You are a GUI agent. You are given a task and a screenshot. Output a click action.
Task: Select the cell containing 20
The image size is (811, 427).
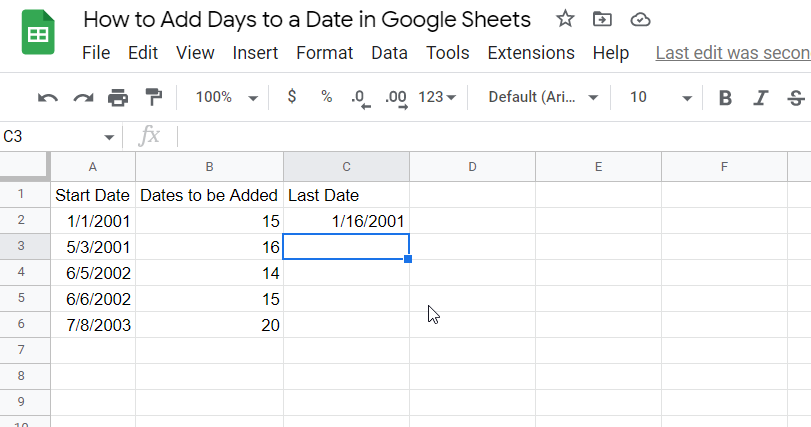point(209,325)
